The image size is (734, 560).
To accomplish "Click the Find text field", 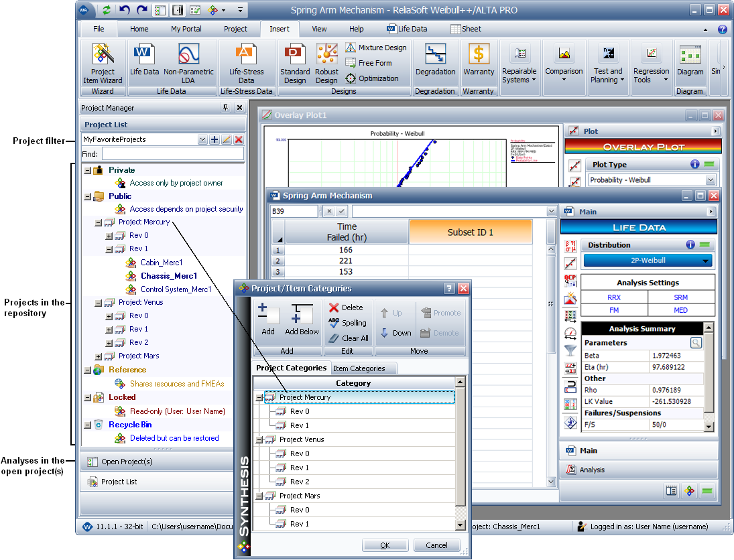I will (x=173, y=154).
